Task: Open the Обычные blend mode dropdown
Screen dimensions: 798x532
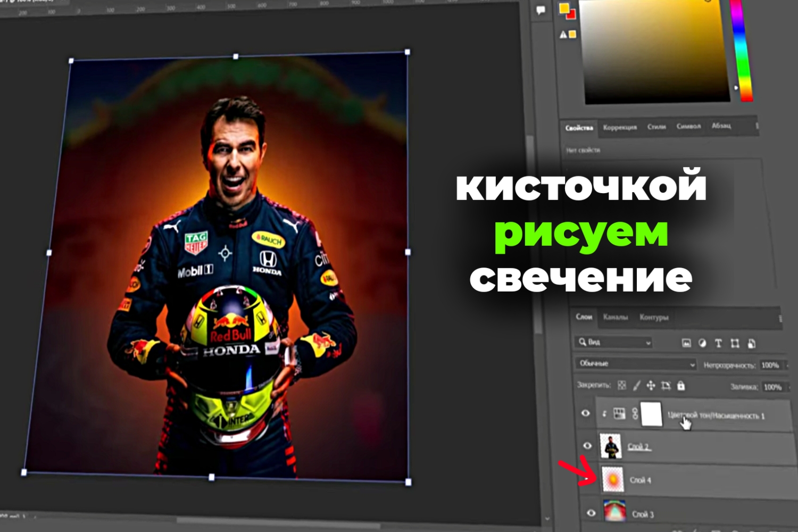Action: pos(636,364)
